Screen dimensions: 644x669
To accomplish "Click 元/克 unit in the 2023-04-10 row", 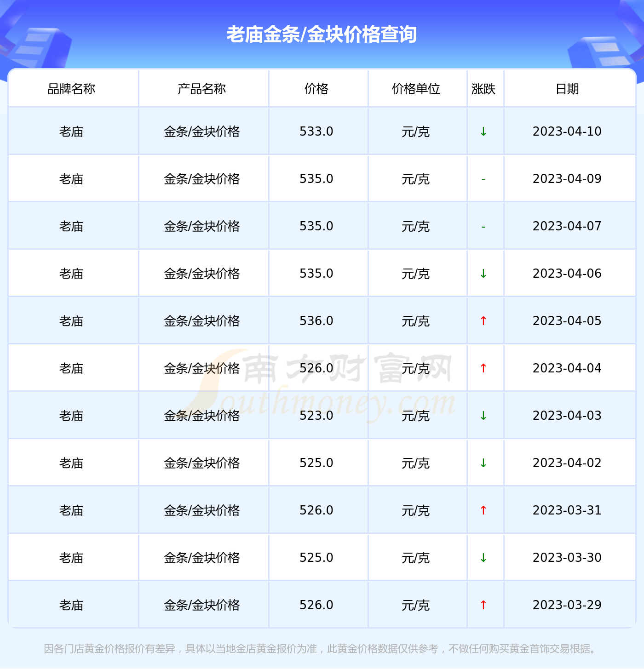I will click(416, 132).
